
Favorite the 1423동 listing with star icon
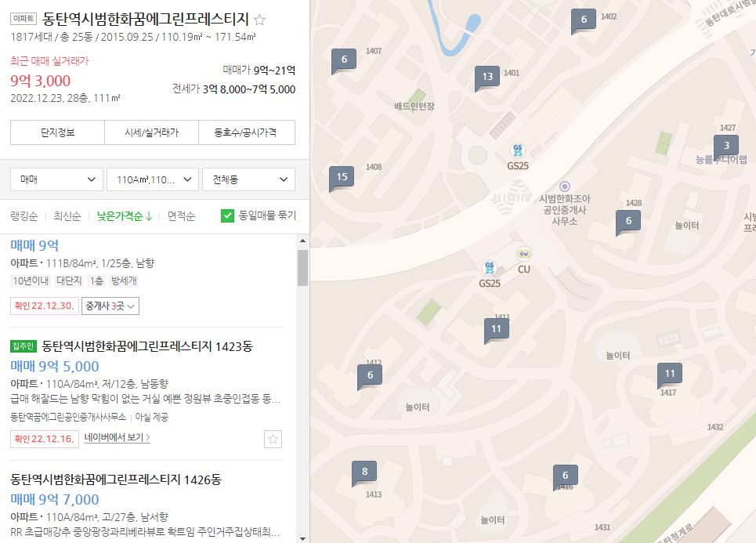273,439
